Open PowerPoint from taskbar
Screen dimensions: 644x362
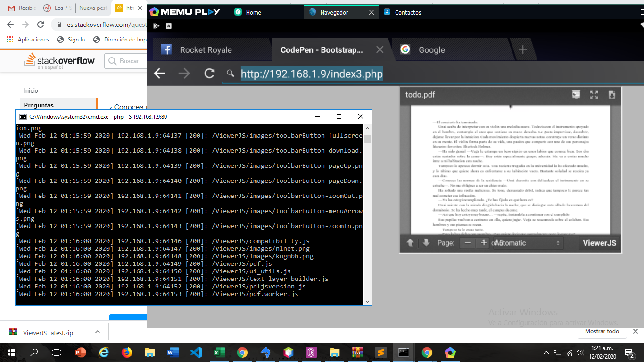click(x=81, y=352)
